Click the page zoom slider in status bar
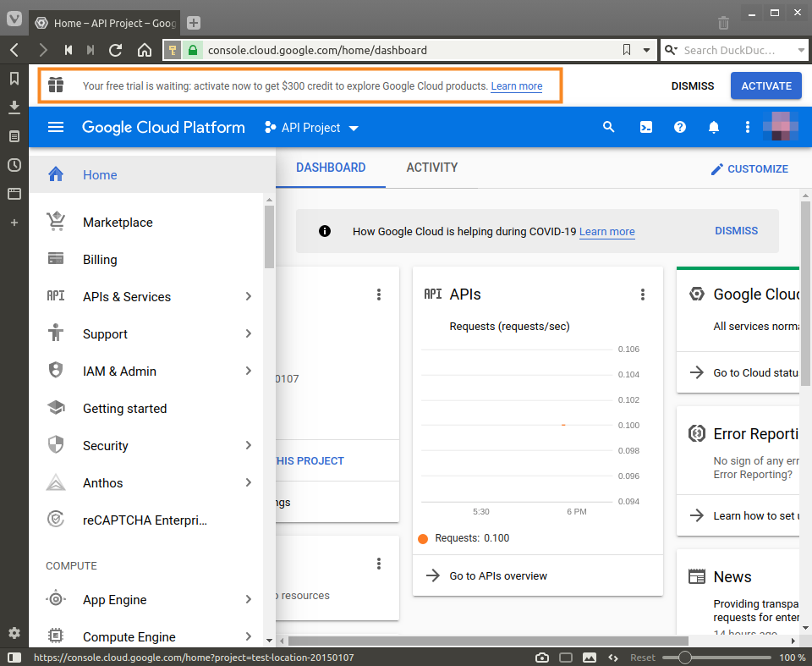812x666 pixels. [x=716, y=658]
